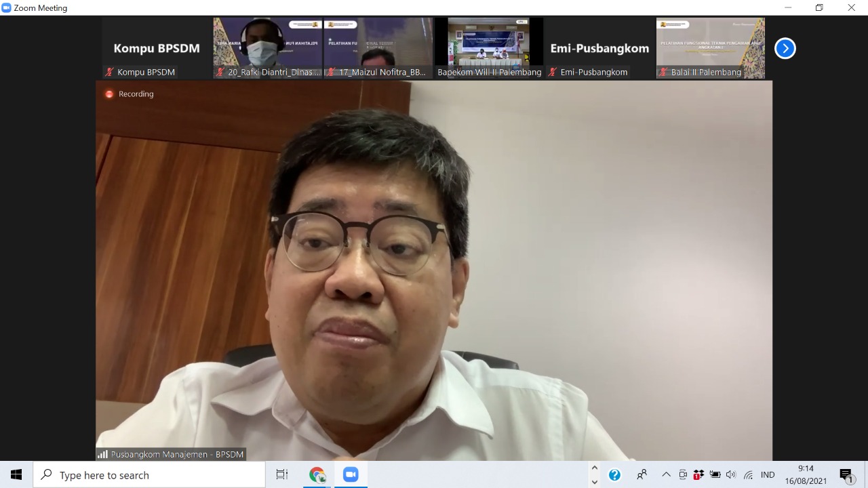Image resolution: width=868 pixels, height=488 pixels.
Task: Open the volume control speaker icon
Action: tap(731, 474)
